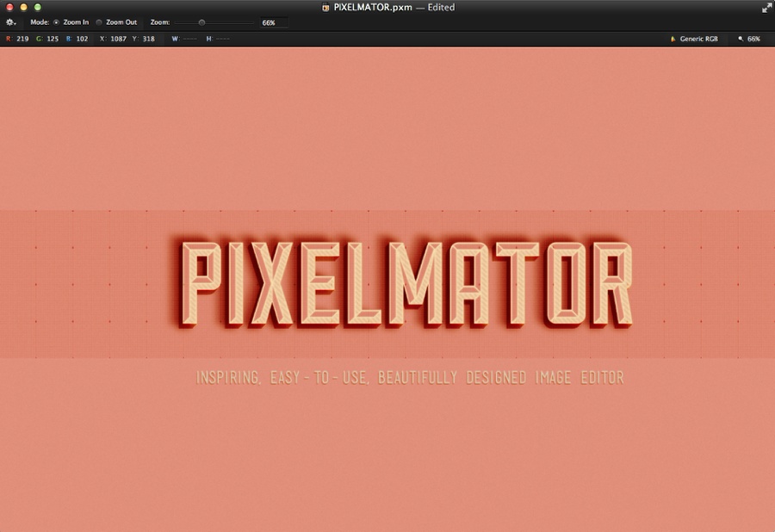Viewport: 775px width, 532px height.
Task: Click the 66% zoom percentage field
Action: 273,22
